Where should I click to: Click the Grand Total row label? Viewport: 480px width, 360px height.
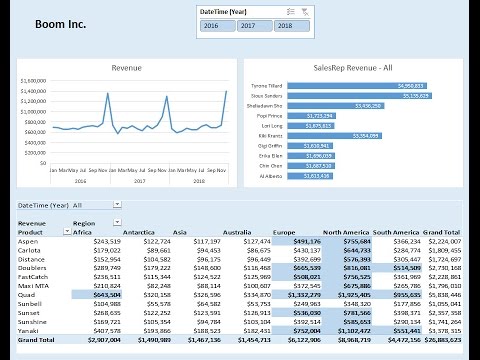[x=36, y=340]
